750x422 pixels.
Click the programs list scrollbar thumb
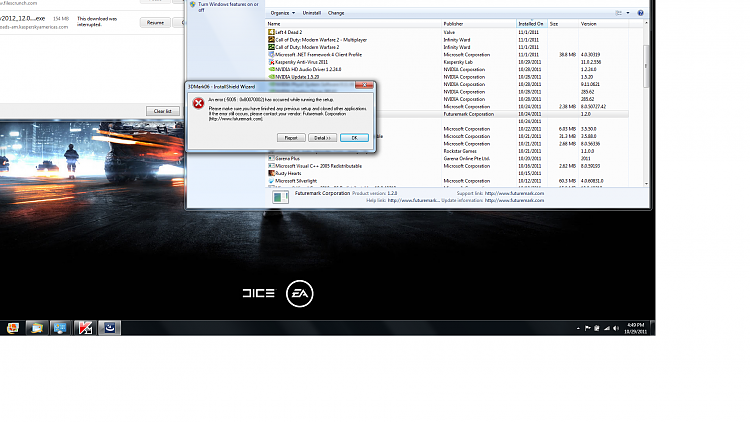click(646, 66)
